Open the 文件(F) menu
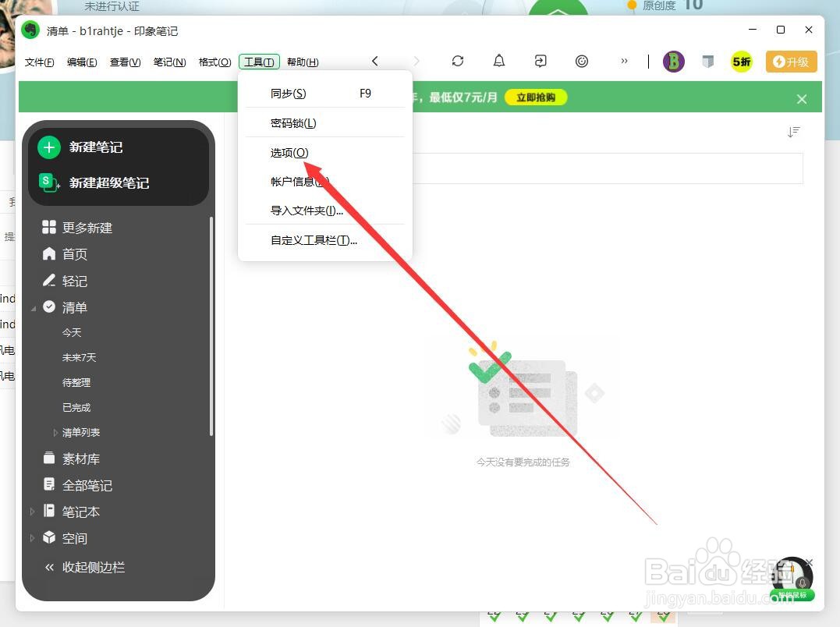This screenshot has height=627, width=840. pyautogui.click(x=39, y=62)
